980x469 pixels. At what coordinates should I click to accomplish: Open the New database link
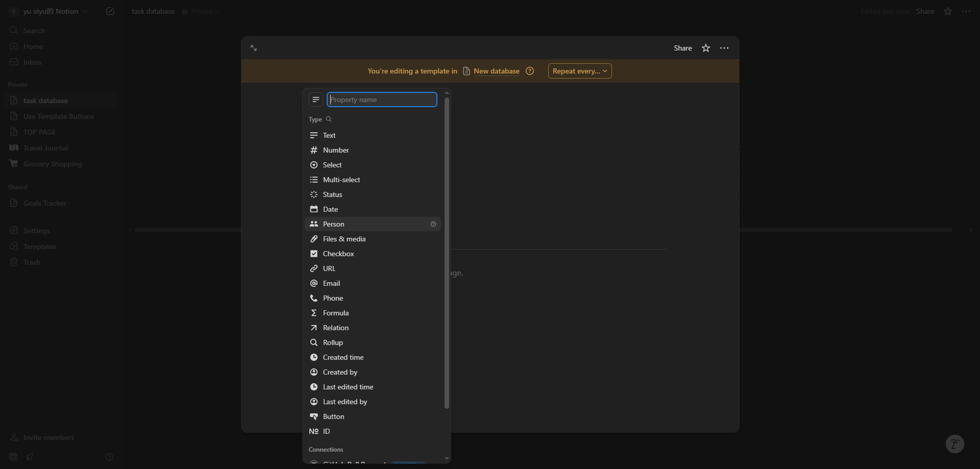(491, 71)
